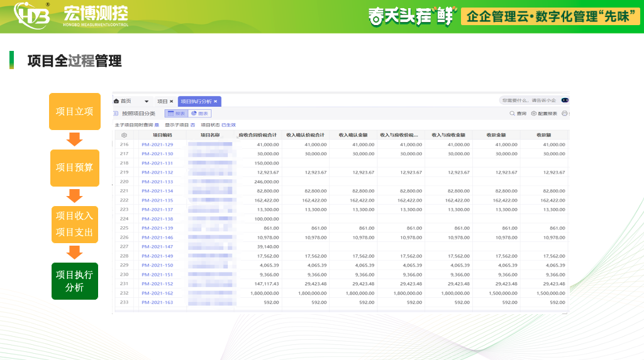Close the 项目 tab
This screenshot has height=360, width=644.
pos(171,101)
